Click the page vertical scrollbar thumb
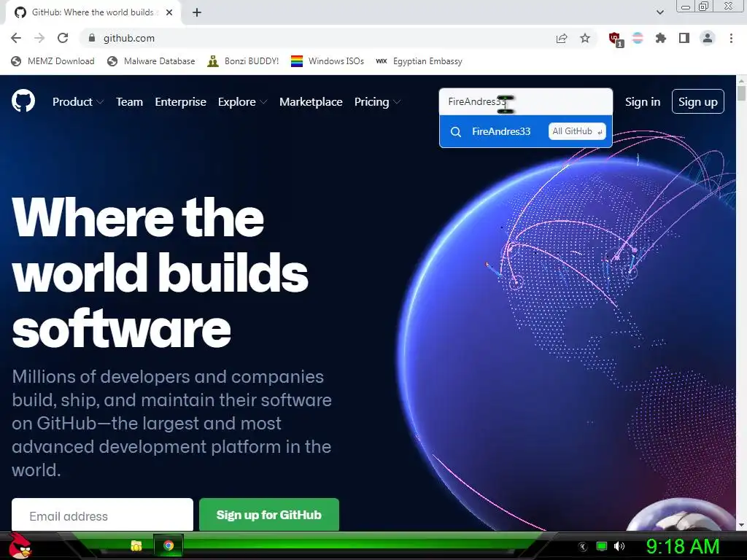This screenshot has height=560, width=747. pos(741,93)
